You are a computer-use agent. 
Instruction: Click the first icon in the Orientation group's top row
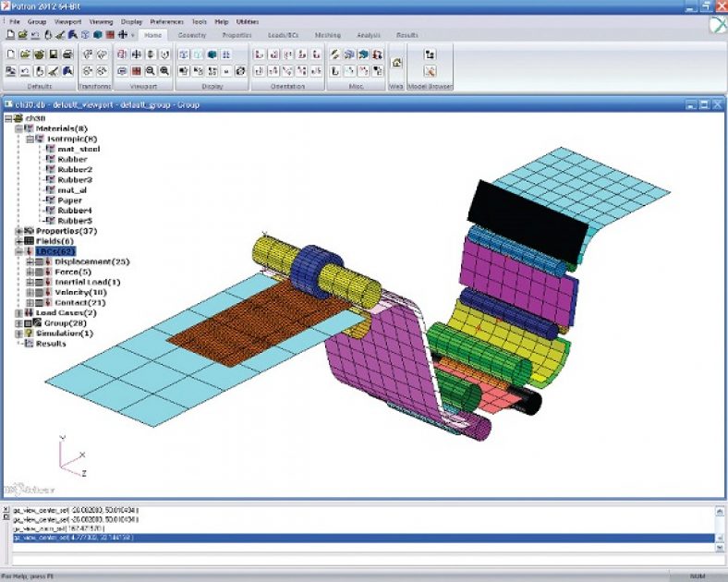point(260,55)
